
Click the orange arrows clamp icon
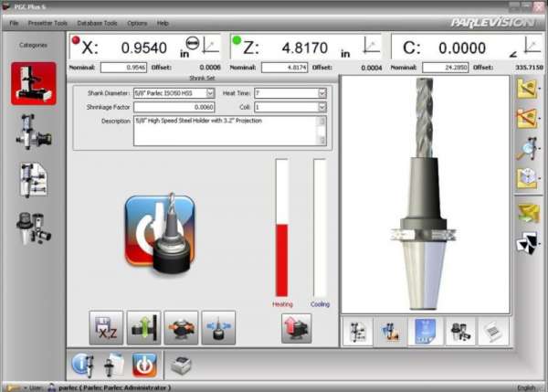[x=181, y=328]
